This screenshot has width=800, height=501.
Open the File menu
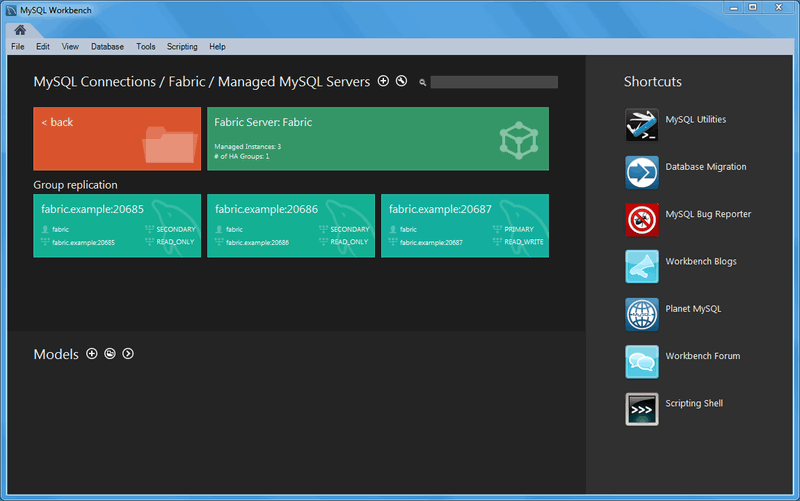pos(18,46)
